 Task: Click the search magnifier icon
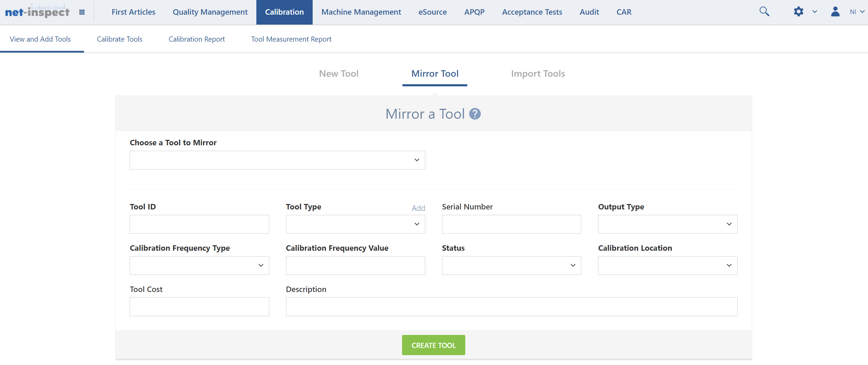click(x=764, y=12)
